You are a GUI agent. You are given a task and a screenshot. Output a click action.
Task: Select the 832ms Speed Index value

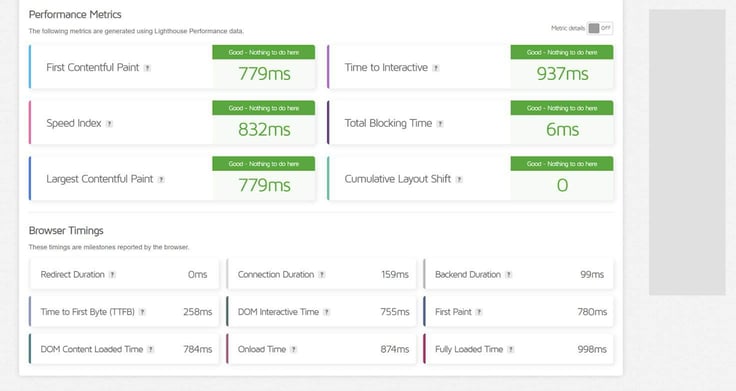click(x=264, y=130)
